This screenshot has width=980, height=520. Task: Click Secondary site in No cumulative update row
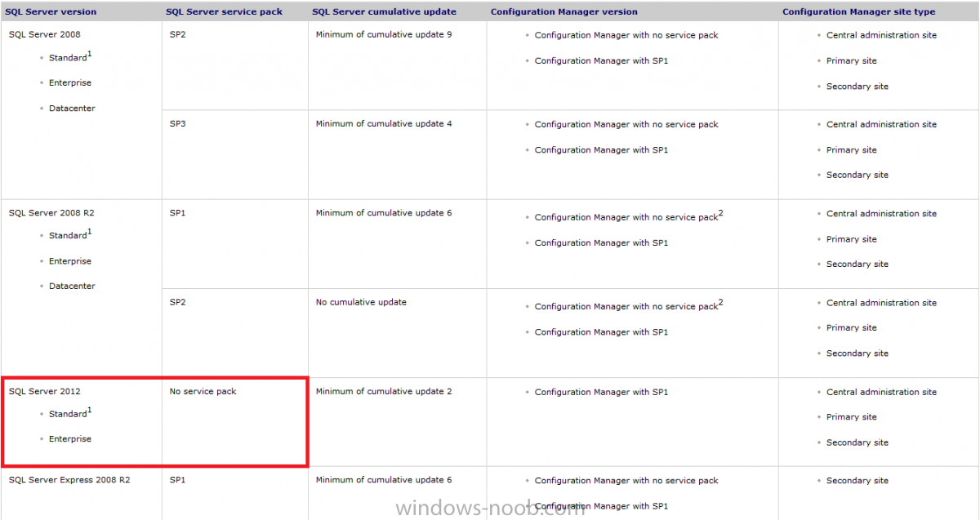click(857, 353)
